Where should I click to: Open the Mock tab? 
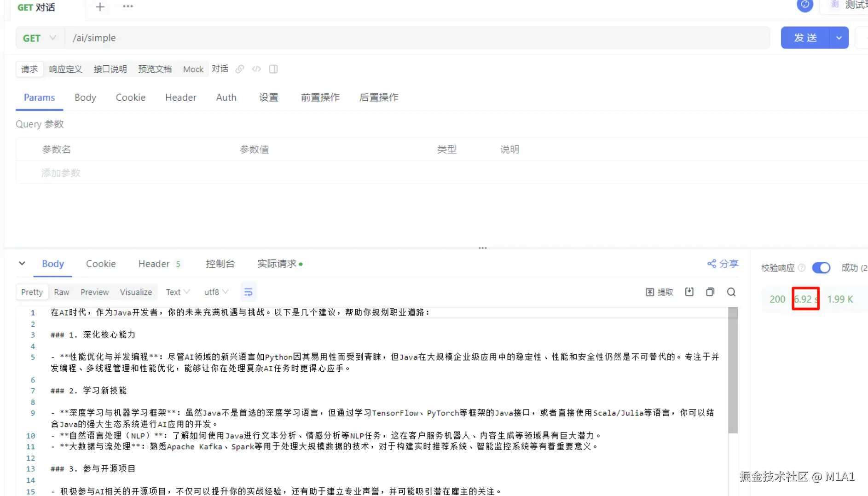(193, 69)
